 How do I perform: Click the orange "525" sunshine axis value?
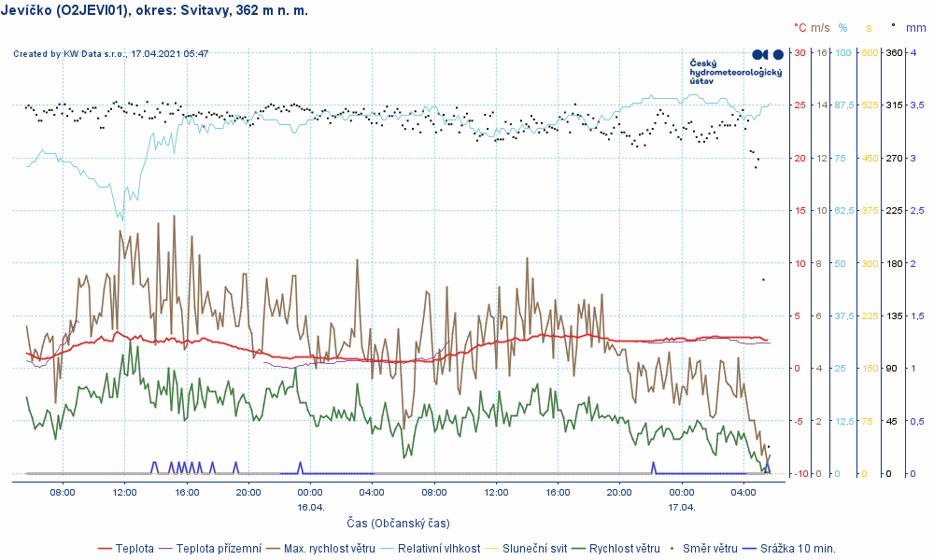pos(870,105)
